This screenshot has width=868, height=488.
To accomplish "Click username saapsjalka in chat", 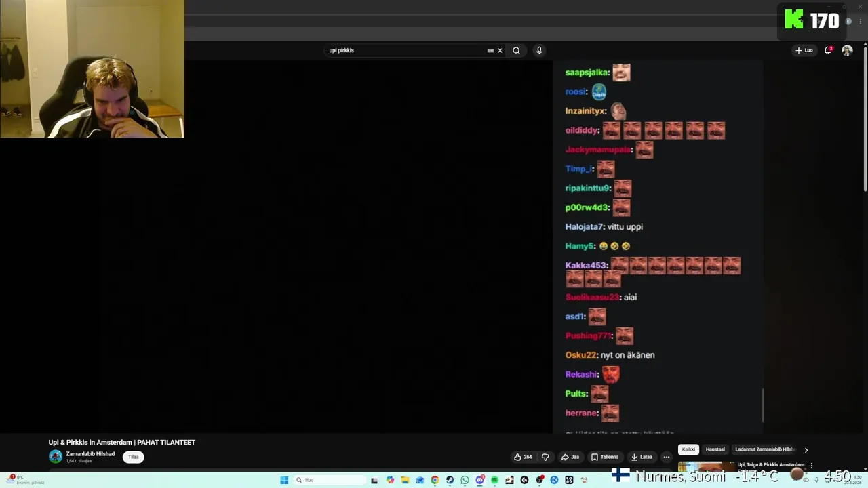I will click(587, 73).
